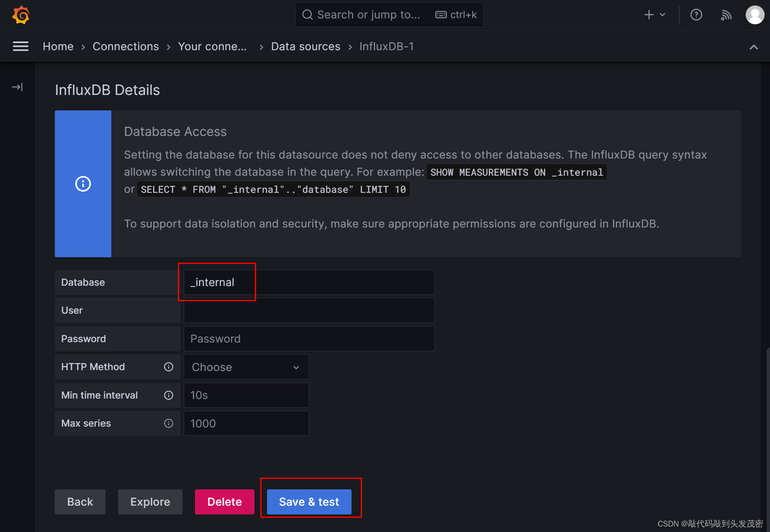770x532 pixels.
Task: Click the Explore button
Action: (150, 502)
